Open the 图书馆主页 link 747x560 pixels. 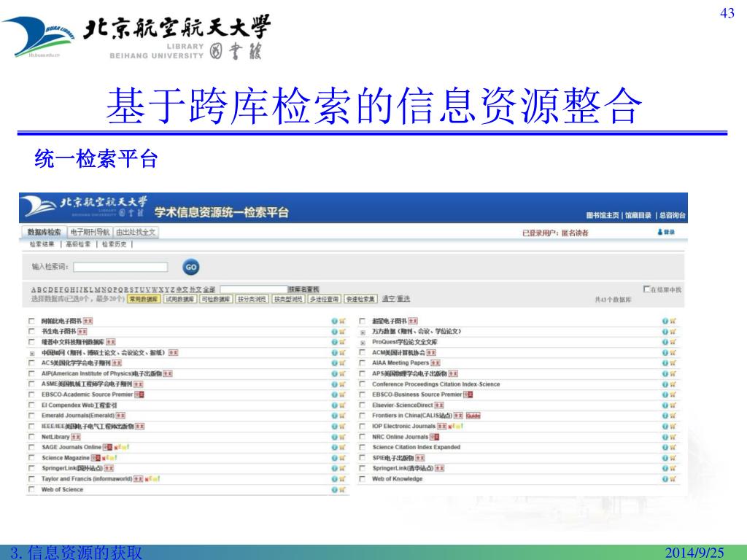pos(603,215)
